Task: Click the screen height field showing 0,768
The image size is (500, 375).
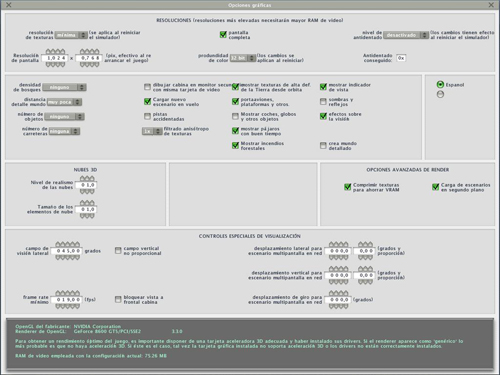Action: [x=89, y=58]
